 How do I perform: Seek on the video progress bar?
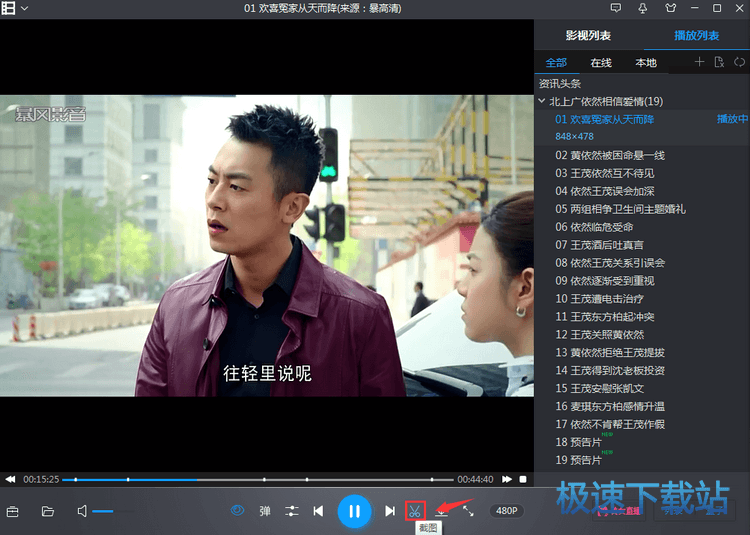(x=258, y=480)
